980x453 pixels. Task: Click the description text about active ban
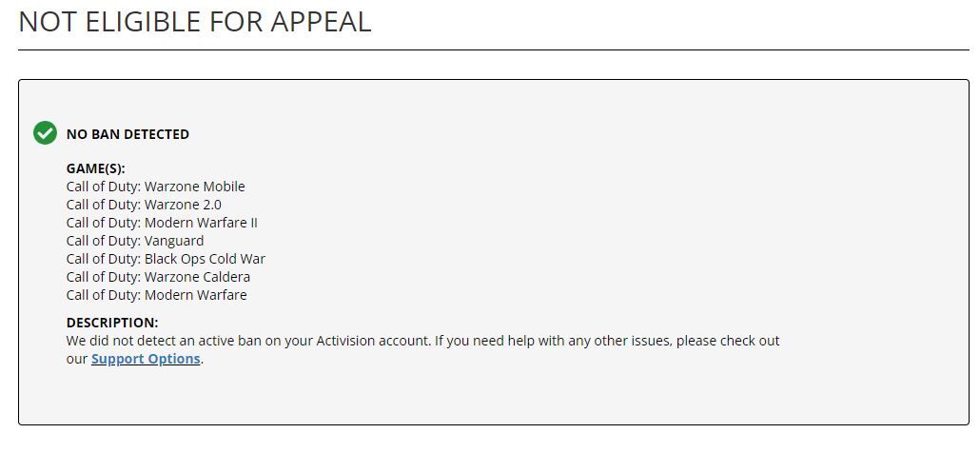(423, 350)
